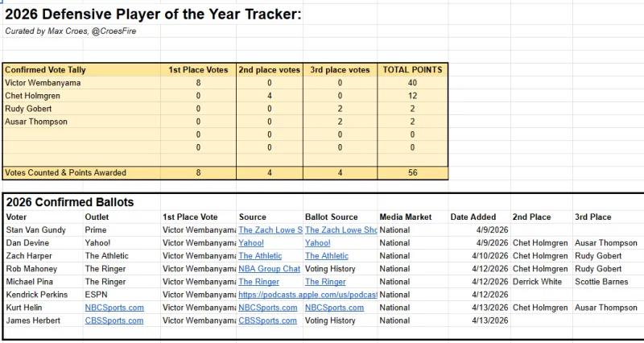
Task: Open The Athletic link under Ballot Source
Action: (326, 256)
